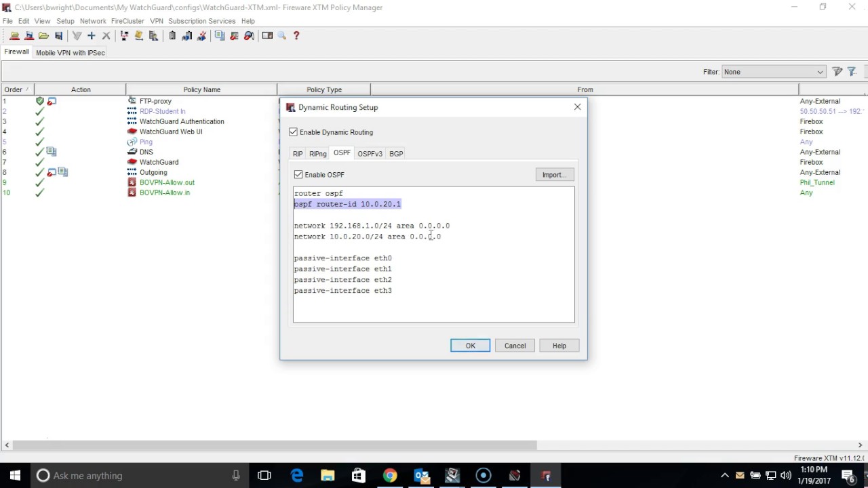Click the filter funnel with pencil icon
The width and height of the screenshot is (868, 488).
pyautogui.click(x=837, y=72)
